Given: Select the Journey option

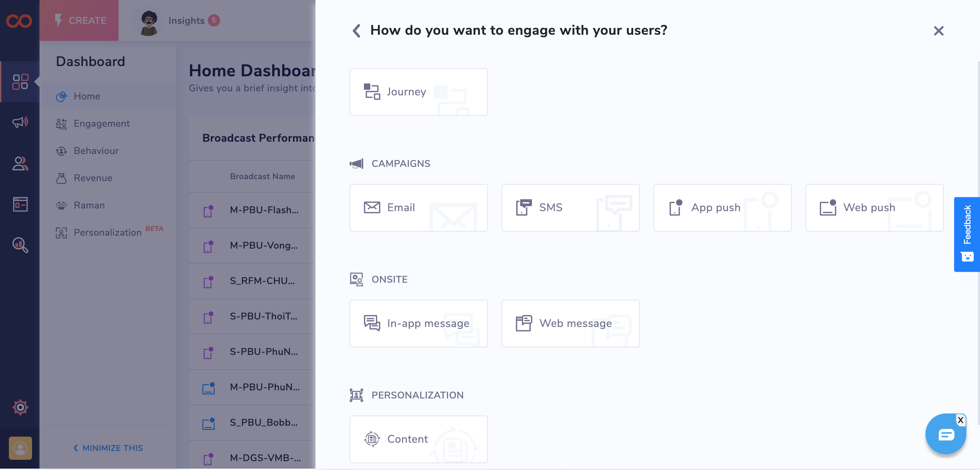Looking at the screenshot, I should click(x=418, y=92).
